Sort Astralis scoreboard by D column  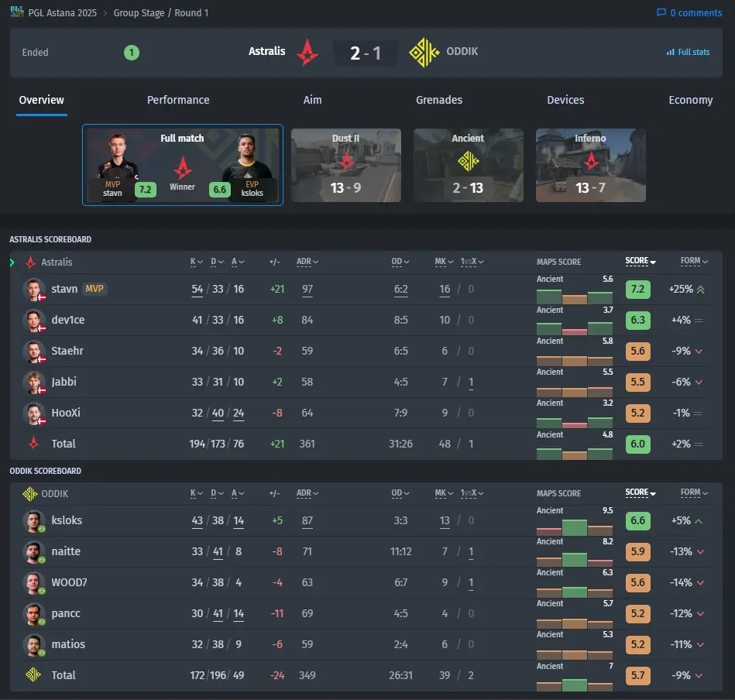coord(217,262)
